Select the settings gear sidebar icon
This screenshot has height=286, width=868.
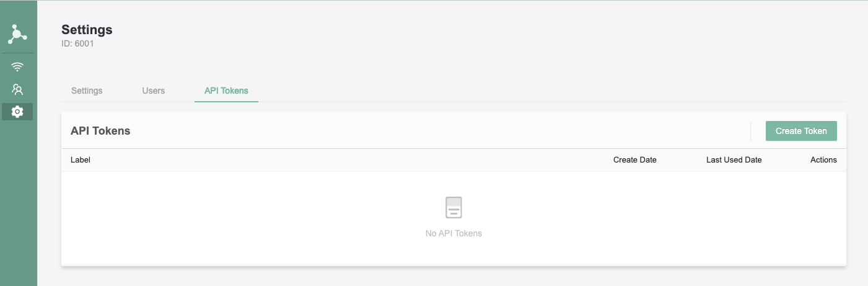point(17,112)
